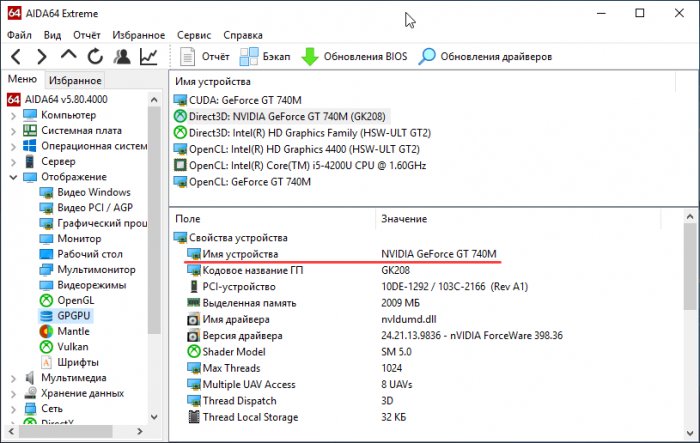Open the graph chart toolbar icon

[149, 57]
